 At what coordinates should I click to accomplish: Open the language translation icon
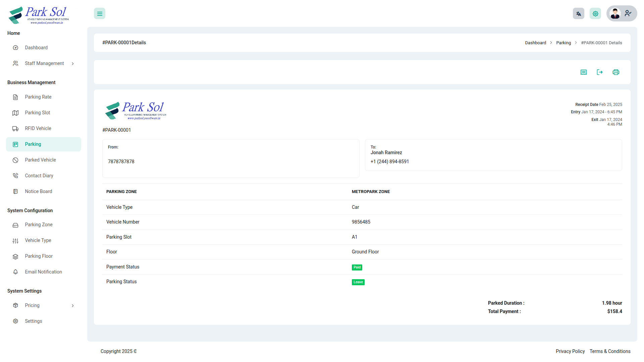[x=579, y=14]
